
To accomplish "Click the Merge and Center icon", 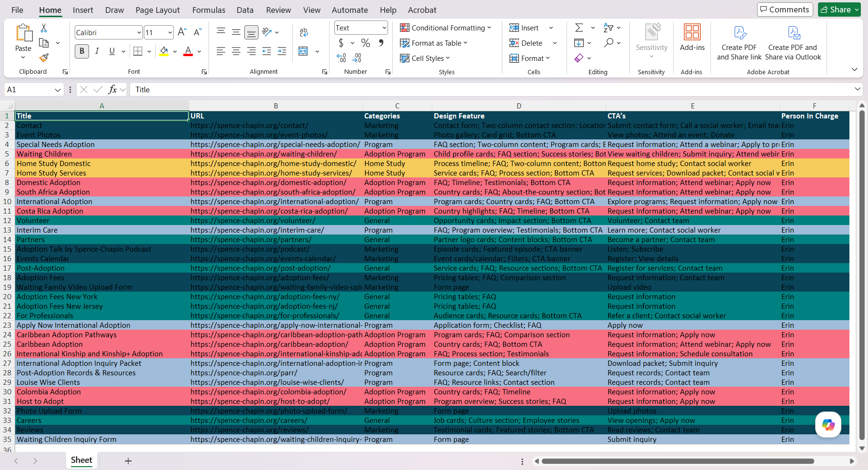I will (x=303, y=51).
